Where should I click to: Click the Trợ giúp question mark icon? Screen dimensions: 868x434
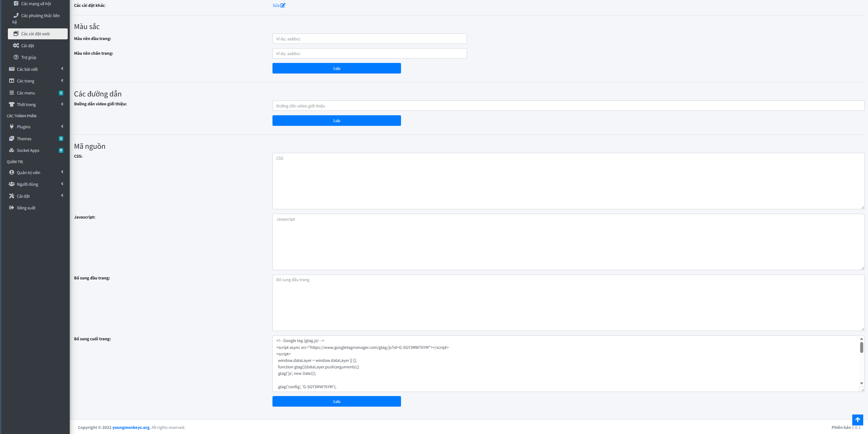[x=16, y=57]
